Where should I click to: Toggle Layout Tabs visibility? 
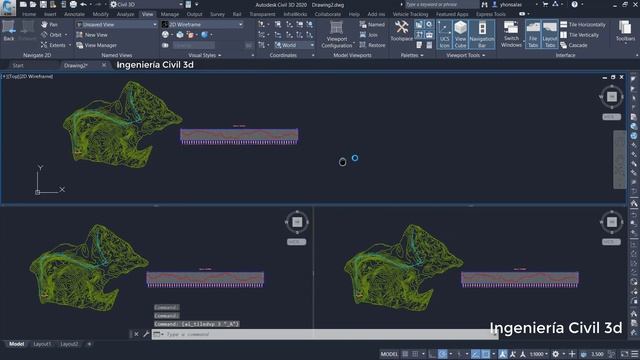click(x=550, y=34)
